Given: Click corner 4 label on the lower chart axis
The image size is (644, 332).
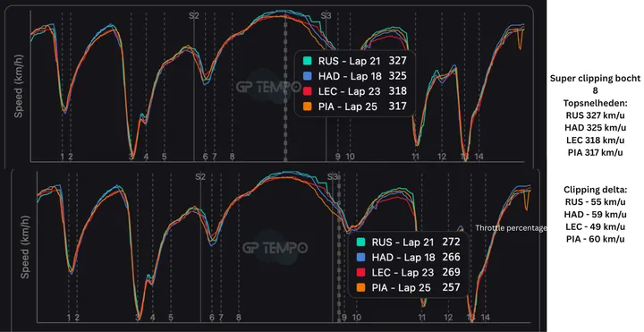Looking at the screenshot, I should click(152, 318).
